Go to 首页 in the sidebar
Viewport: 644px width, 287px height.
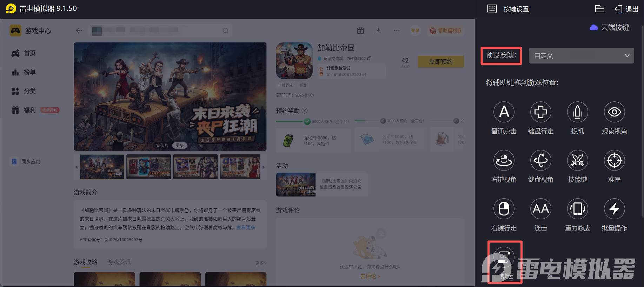(24, 53)
